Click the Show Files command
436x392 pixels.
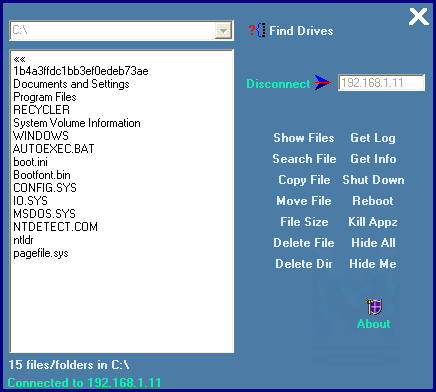pos(304,138)
